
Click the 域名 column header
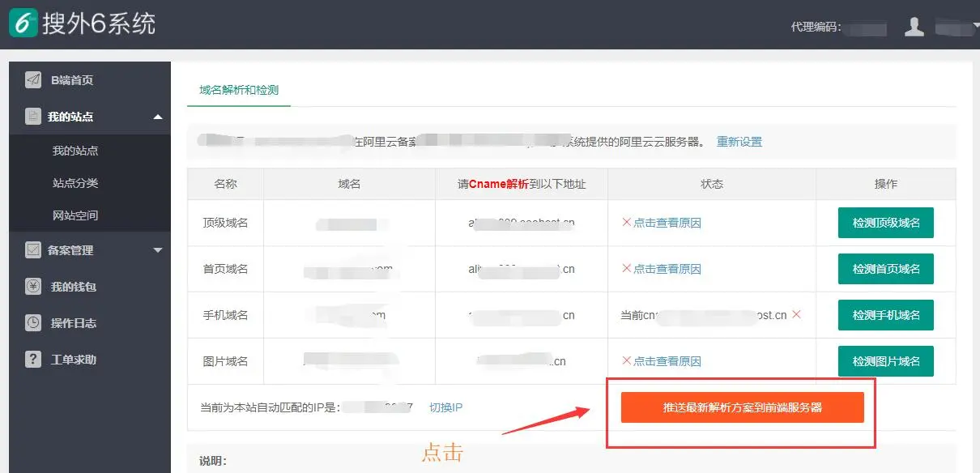(349, 184)
